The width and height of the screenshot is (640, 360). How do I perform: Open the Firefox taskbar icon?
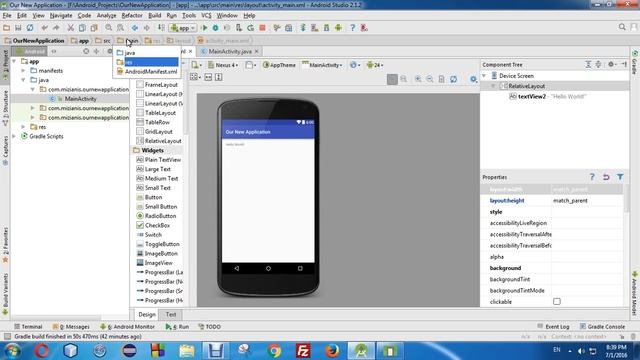pyautogui.click(x=332, y=351)
